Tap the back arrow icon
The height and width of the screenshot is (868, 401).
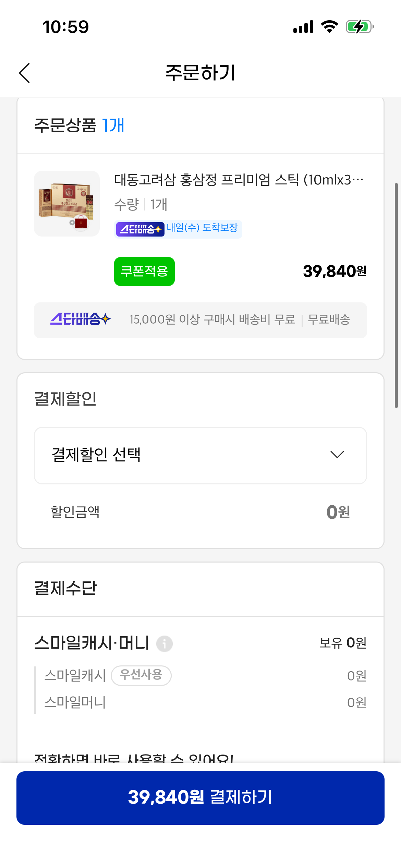[24, 73]
